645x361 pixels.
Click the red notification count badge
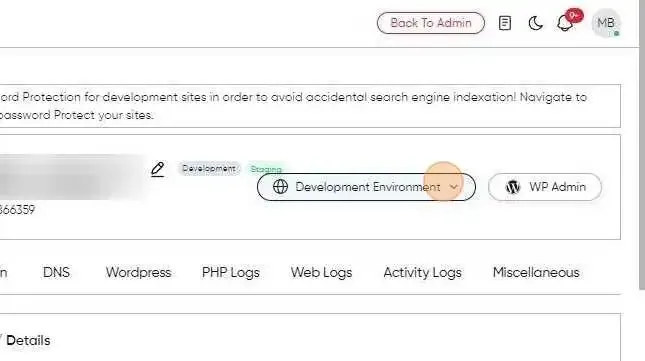pyautogui.click(x=574, y=16)
